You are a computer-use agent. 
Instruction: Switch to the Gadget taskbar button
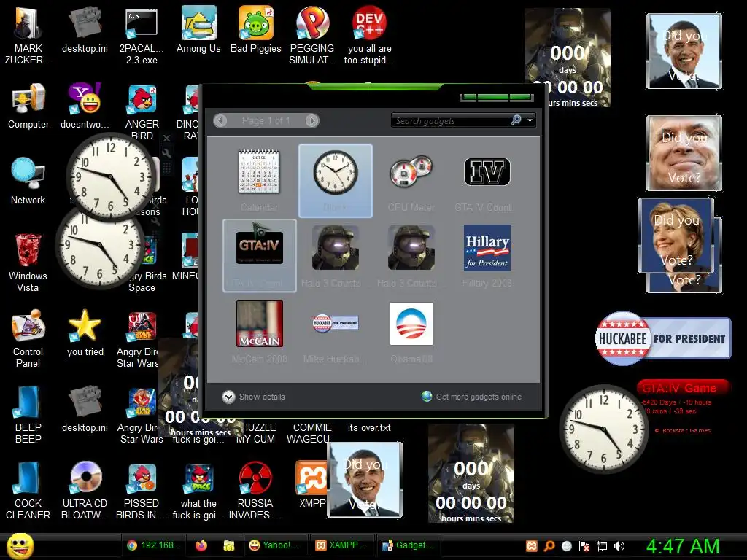(x=409, y=545)
